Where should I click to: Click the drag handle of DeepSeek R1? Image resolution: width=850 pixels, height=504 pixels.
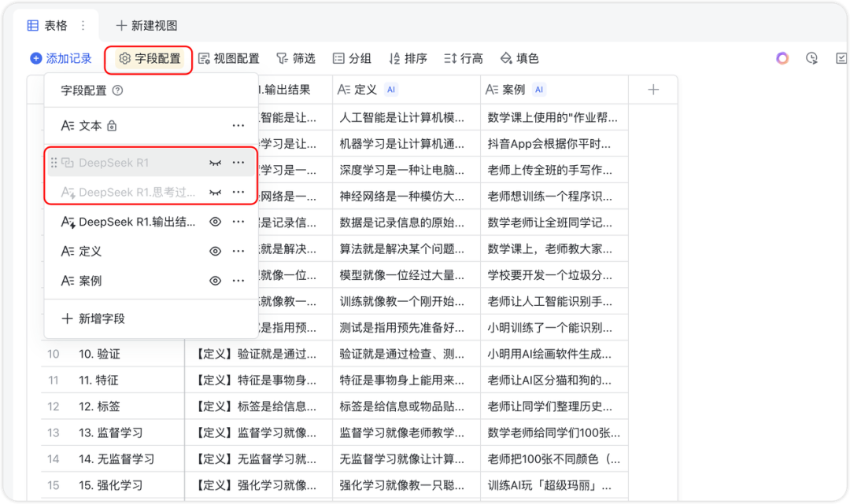point(54,163)
